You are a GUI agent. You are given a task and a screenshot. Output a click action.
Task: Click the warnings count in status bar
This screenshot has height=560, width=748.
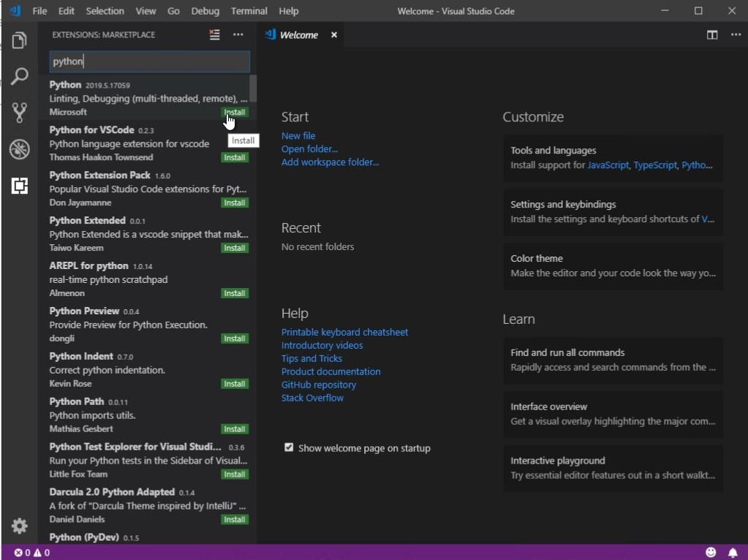pyautogui.click(x=42, y=553)
